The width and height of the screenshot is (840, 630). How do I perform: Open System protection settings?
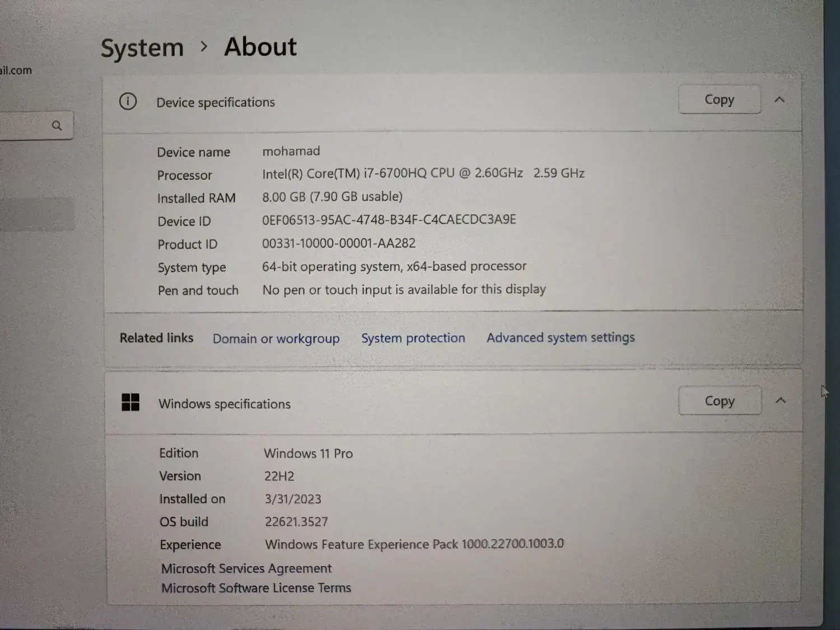pyautogui.click(x=413, y=338)
